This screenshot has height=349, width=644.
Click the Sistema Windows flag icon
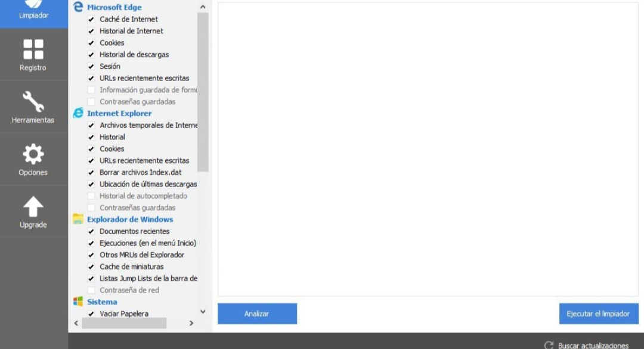(78, 301)
